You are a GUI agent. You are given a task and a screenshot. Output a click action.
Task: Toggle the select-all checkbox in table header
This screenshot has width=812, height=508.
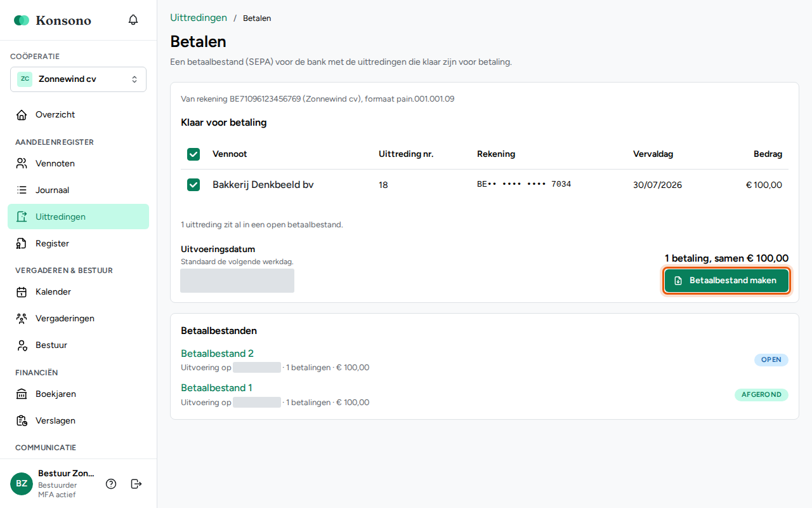click(193, 154)
